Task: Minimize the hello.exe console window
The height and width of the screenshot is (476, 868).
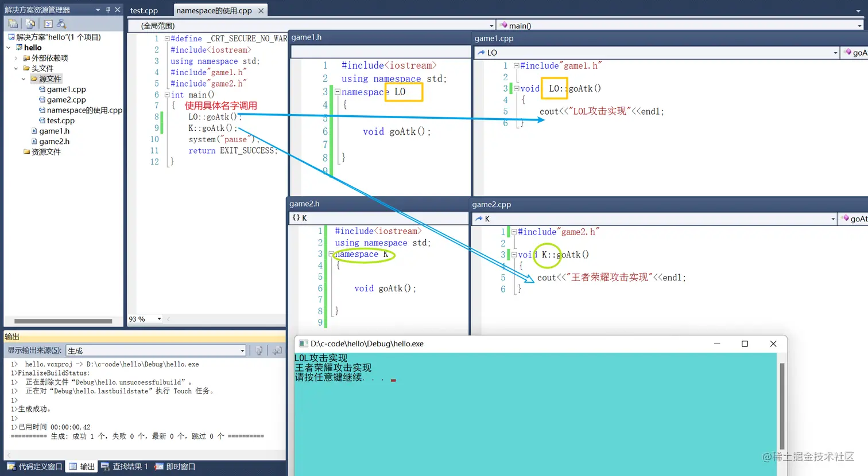Action: [x=717, y=344]
